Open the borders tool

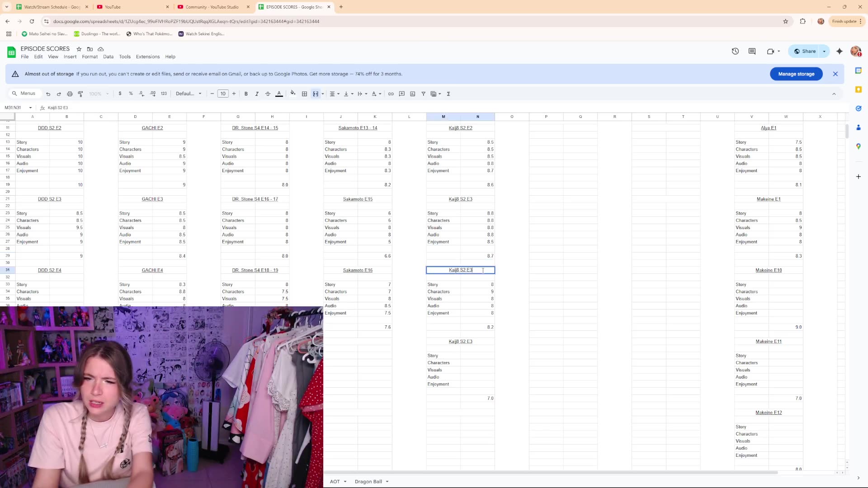click(x=304, y=94)
